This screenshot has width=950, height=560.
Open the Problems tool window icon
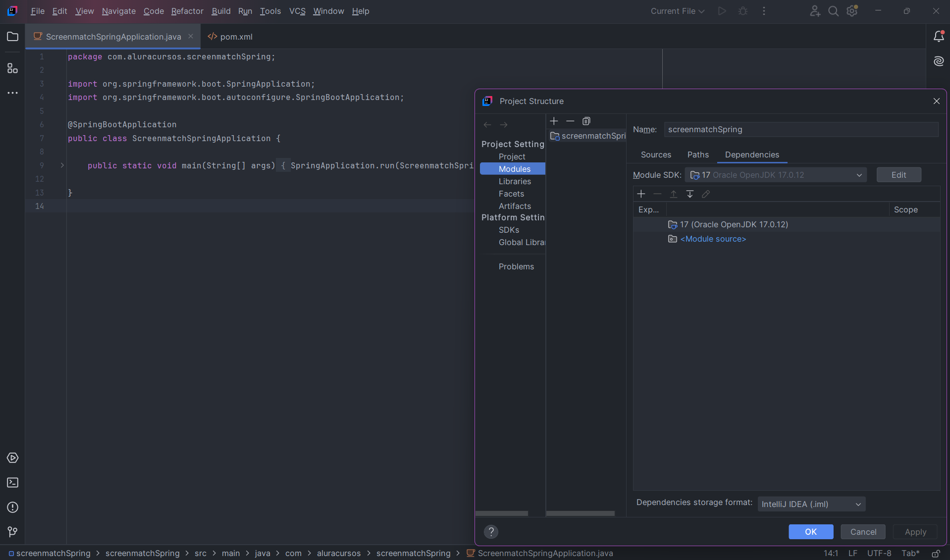coord(12,508)
